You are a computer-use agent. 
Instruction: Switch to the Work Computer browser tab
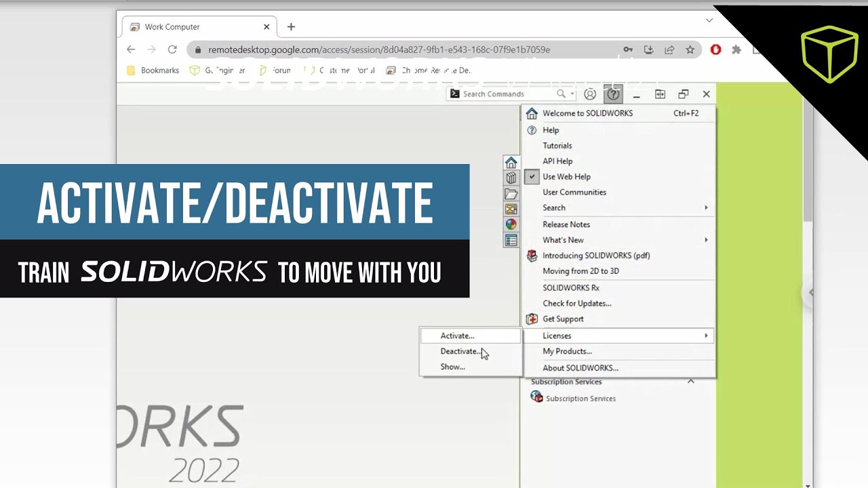click(198, 27)
